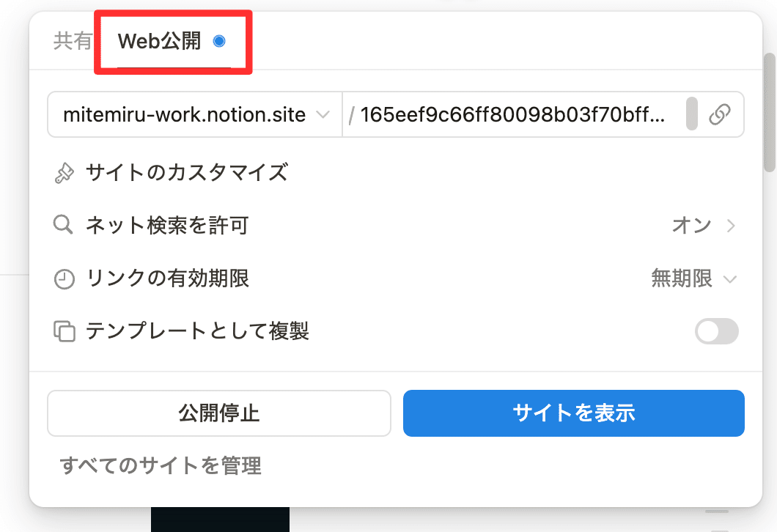The image size is (777, 532).
Task: Click the リンクの有効期限 label
Action: [x=167, y=278]
